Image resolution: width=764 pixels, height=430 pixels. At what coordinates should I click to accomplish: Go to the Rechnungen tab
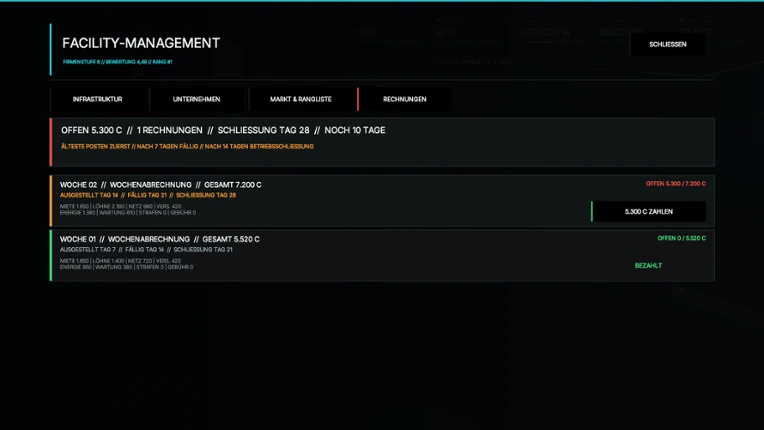(x=404, y=99)
